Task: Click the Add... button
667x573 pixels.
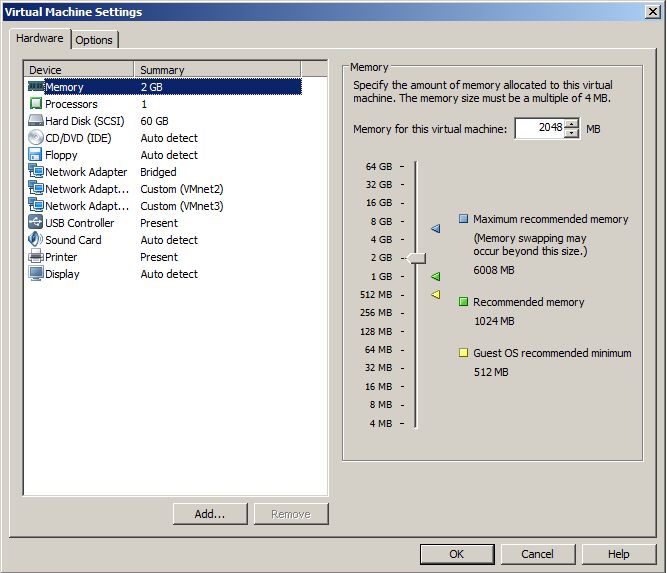Action: [x=209, y=514]
